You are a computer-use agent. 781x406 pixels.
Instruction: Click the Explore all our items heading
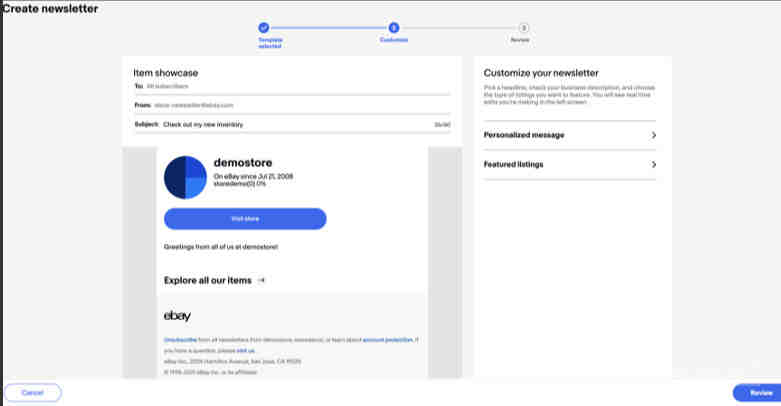[x=208, y=280]
